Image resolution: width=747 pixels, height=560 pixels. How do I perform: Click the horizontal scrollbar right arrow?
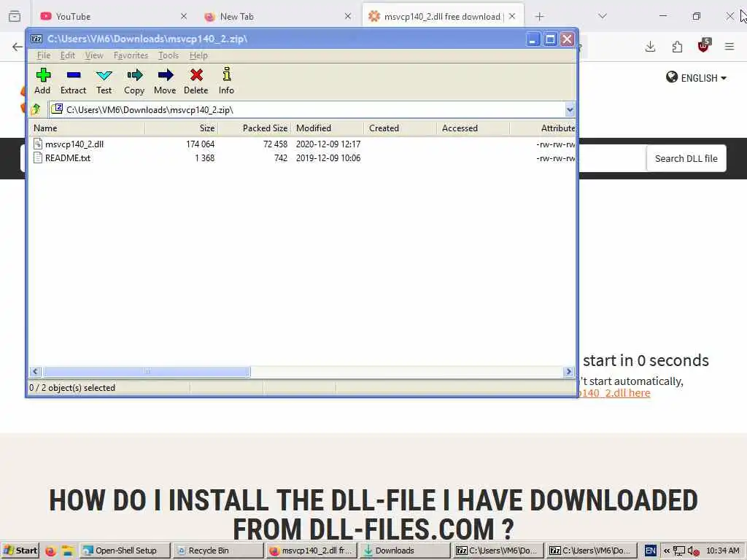[568, 371]
